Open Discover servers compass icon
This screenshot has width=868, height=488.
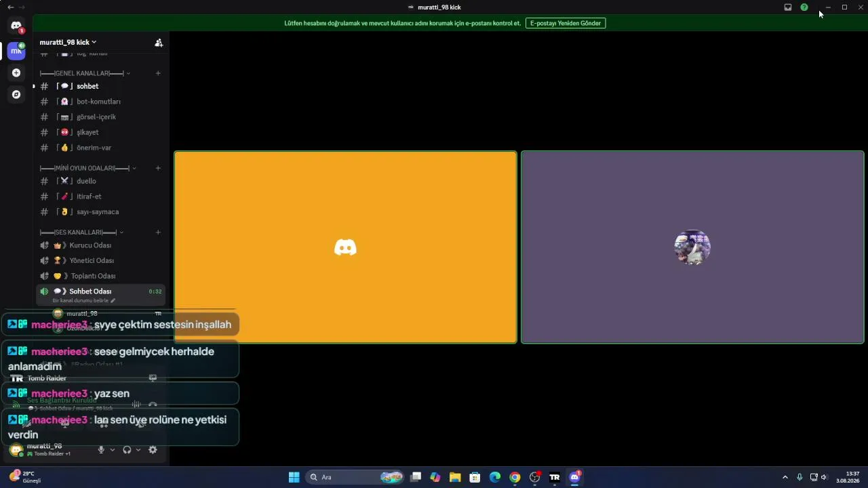coord(16,94)
